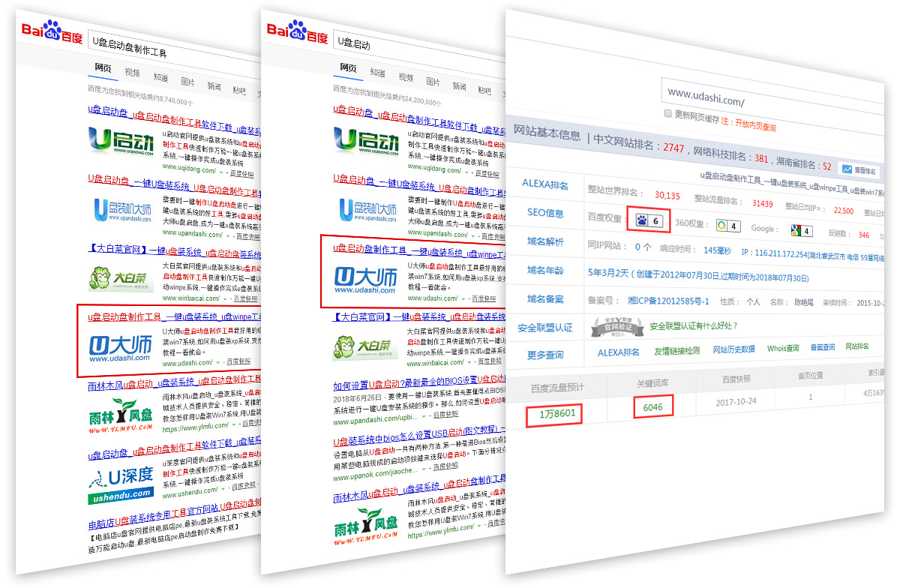
Task: Enable the 更新网页缓存 checkbox
Action: pos(668,114)
